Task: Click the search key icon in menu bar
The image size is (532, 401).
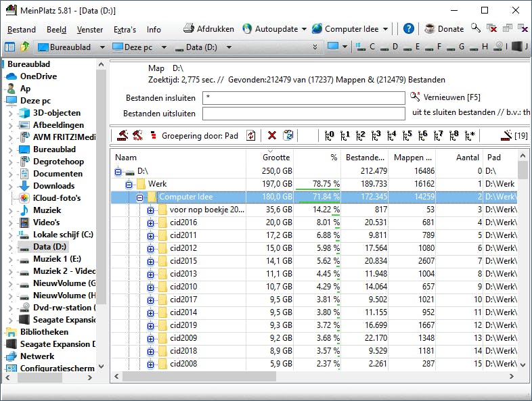Action: click(476, 28)
